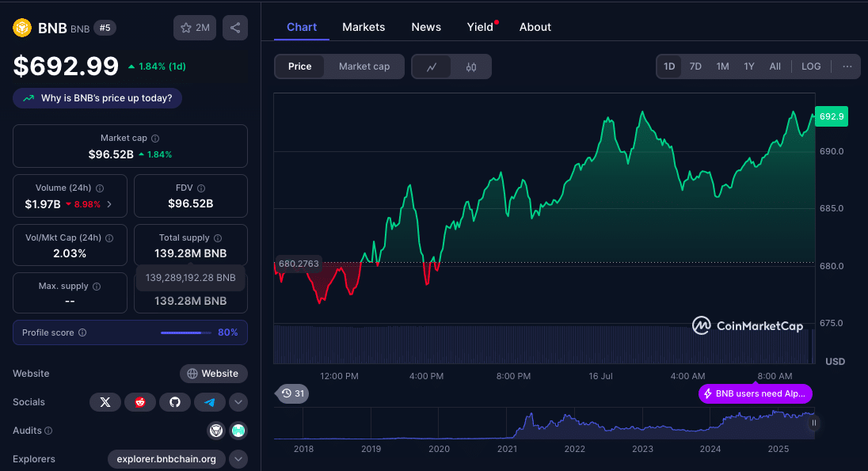The image size is (868, 471).
Task: Click Why is BNB's price up today
Action: tap(97, 98)
